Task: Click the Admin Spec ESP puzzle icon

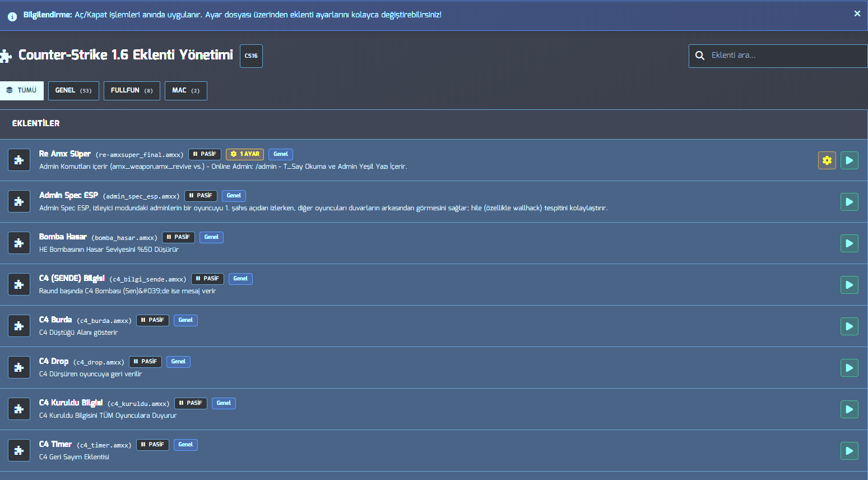Action: (x=19, y=201)
